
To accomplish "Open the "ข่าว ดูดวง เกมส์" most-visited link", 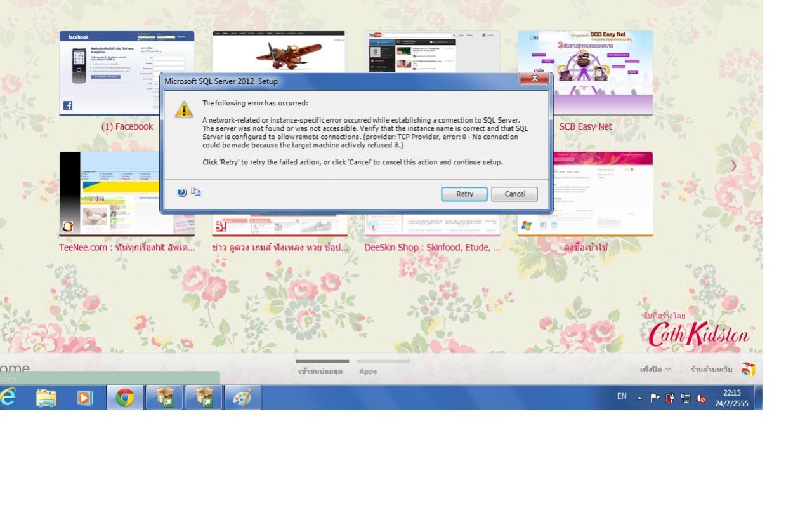I will click(x=280, y=248).
